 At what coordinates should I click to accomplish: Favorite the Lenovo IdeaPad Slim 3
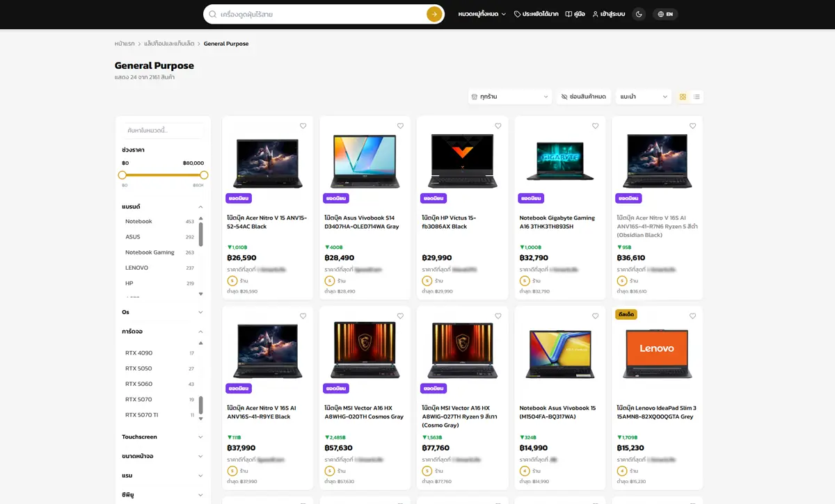(692, 316)
